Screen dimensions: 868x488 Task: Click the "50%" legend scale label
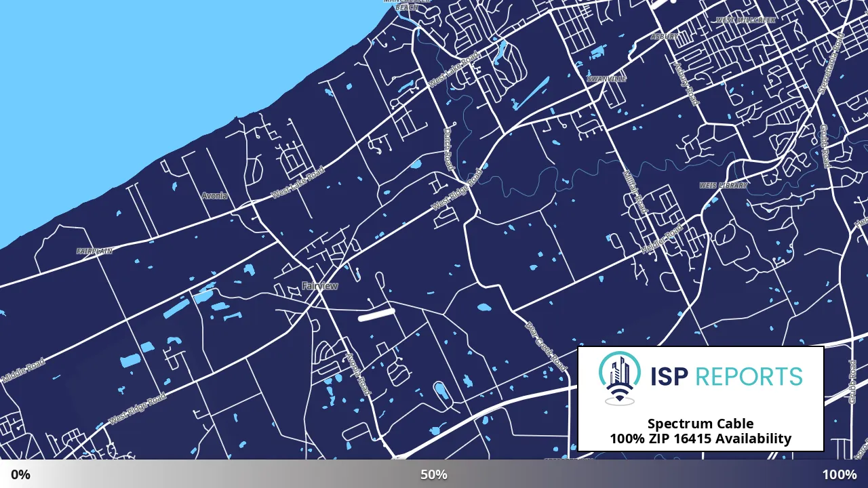[x=433, y=474]
